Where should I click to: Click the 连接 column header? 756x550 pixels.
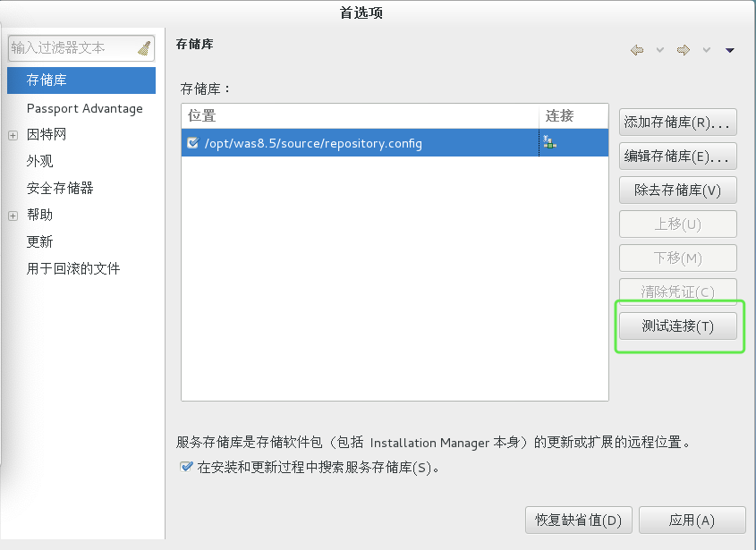573,115
